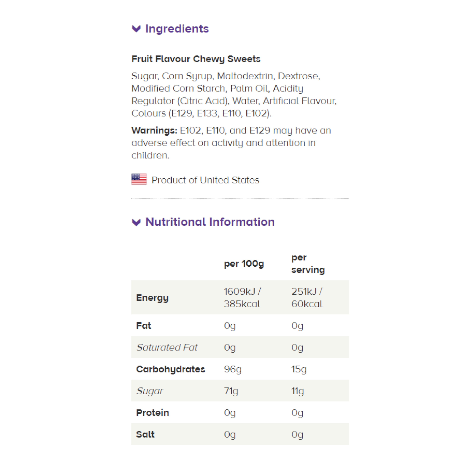
Task: Click the United States flag icon
Action: click(x=139, y=179)
